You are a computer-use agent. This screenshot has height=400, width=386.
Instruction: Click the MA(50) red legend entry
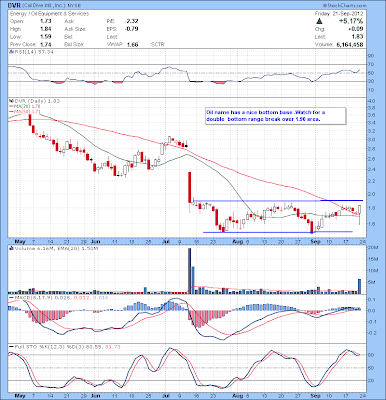pyautogui.click(x=20, y=110)
